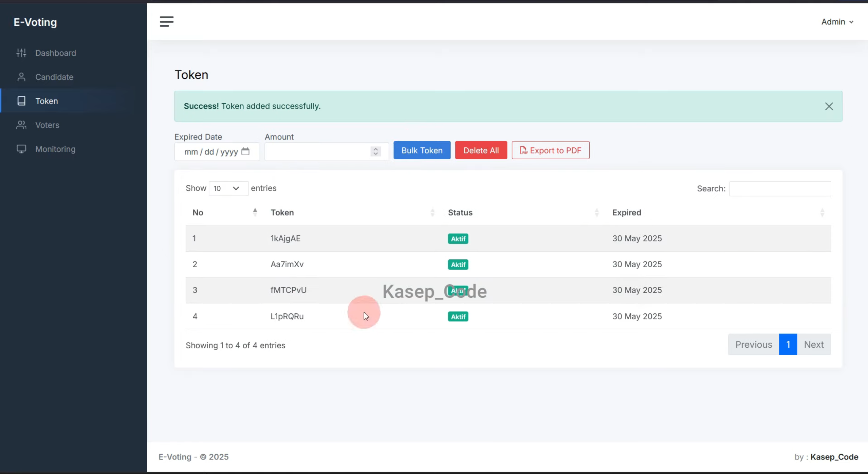Click token text fMTCPvU
The width and height of the screenshot is (868, 474).
point(288,290)
